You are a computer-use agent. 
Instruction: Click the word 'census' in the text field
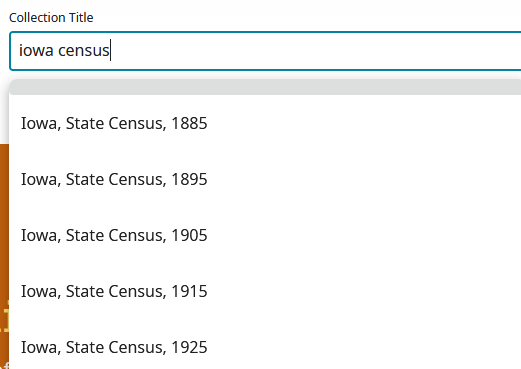(x=84, y=51)
